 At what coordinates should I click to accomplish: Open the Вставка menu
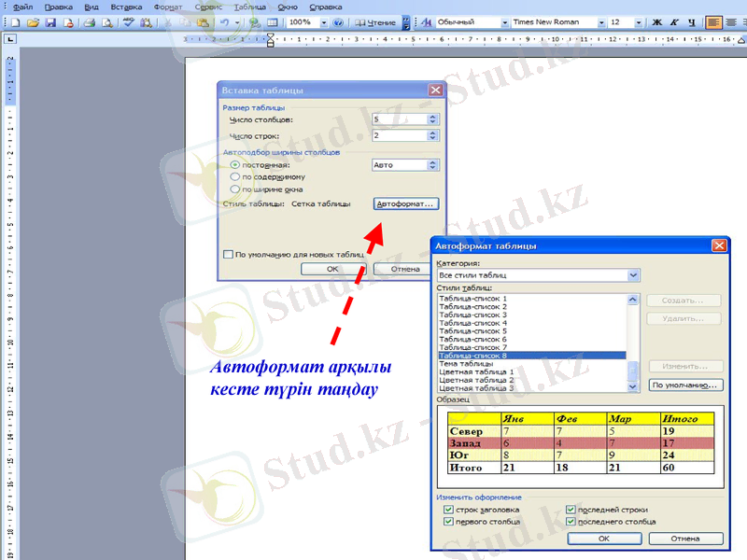point(126,7)
